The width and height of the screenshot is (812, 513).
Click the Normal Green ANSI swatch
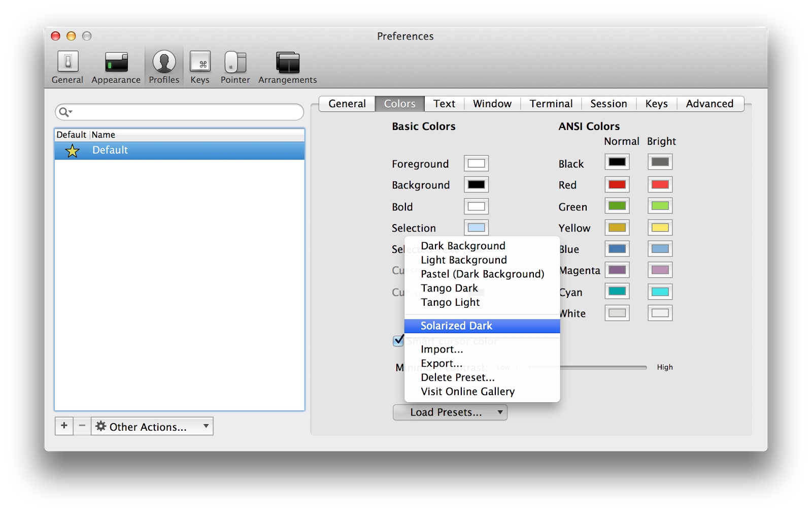click(617, 206)
